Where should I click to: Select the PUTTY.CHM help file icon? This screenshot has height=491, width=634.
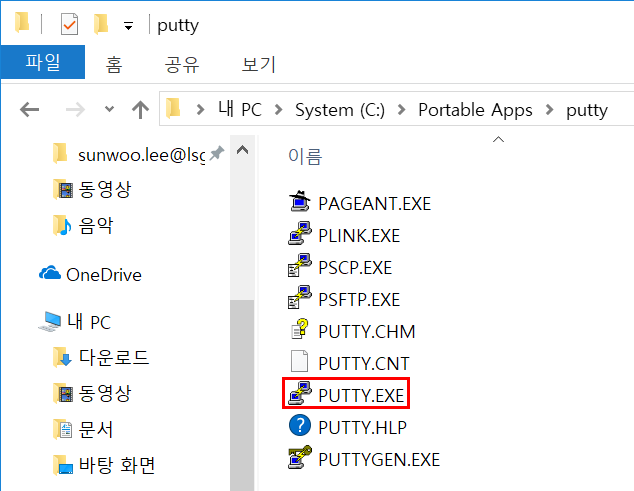[300, 329]
